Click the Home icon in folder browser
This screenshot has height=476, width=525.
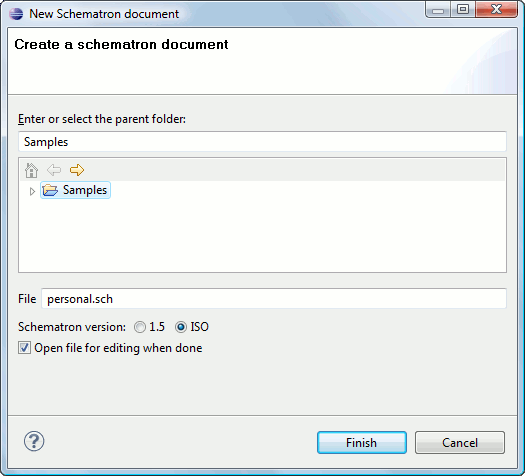click(31, 170)
